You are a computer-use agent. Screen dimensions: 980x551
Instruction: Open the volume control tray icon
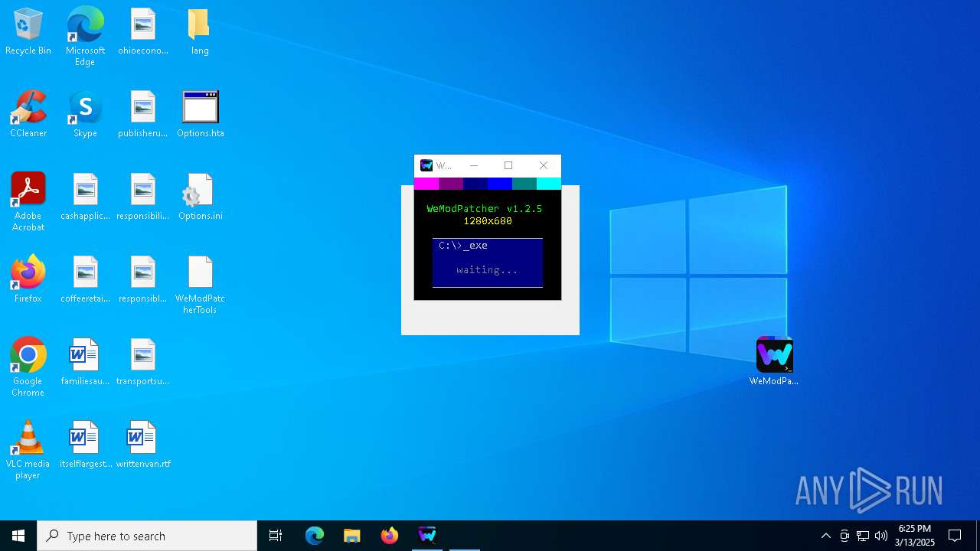pos(881,536)
